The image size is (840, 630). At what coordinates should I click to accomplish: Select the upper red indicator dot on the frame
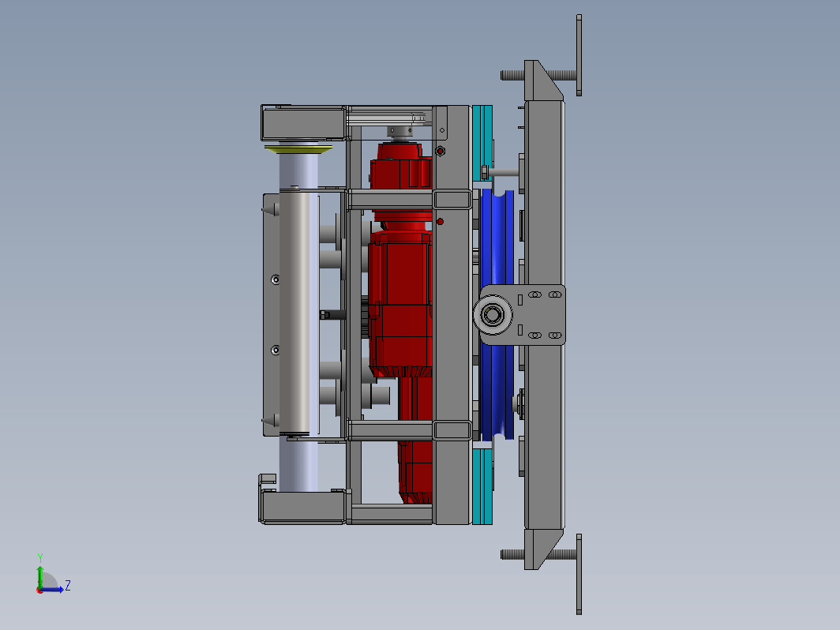click(x=441, y=152)
